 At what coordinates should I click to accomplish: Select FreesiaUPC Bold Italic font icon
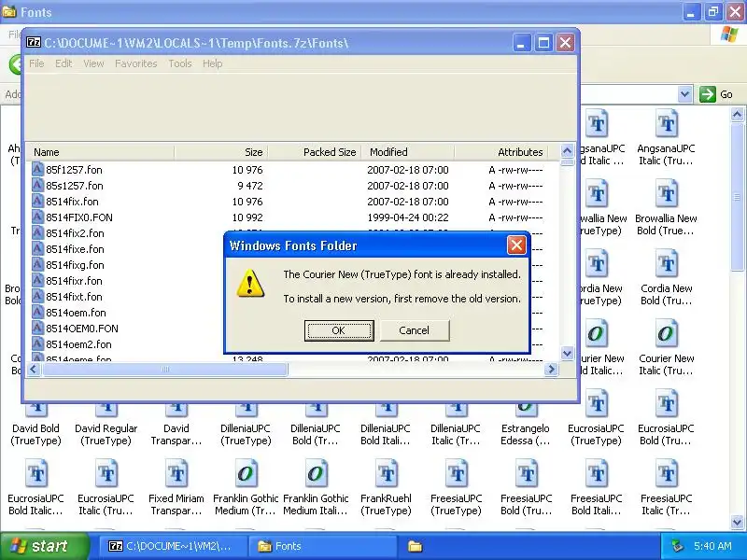click(596, 474)
